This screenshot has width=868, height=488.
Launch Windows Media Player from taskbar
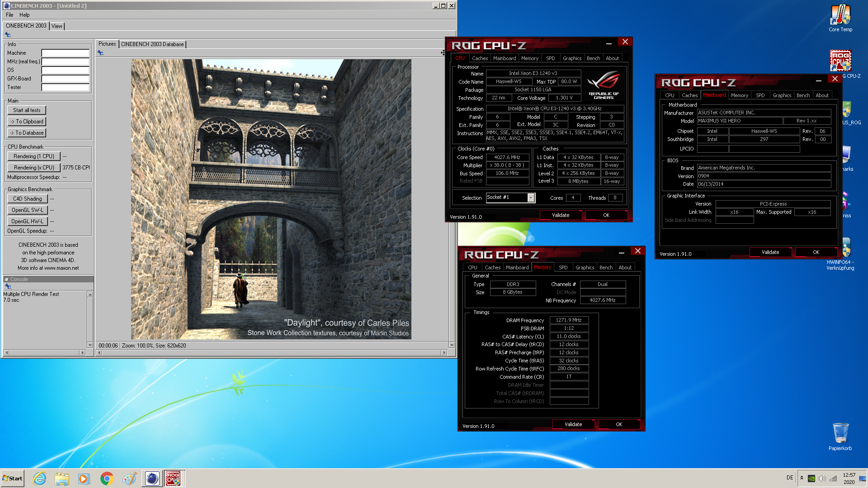coord(84,479)
